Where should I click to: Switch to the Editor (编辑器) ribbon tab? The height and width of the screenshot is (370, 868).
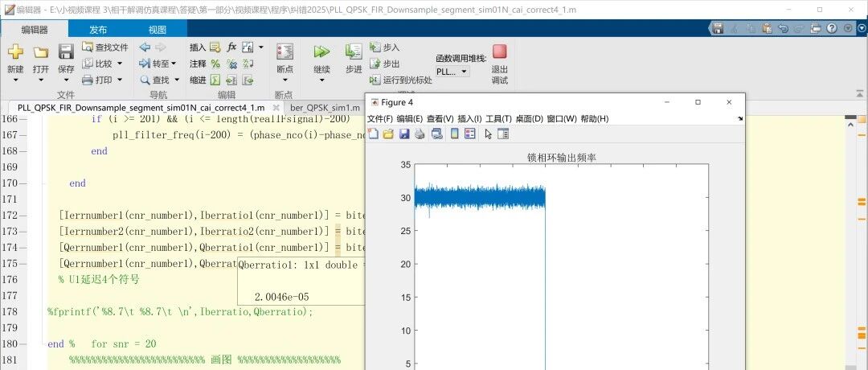35,30
